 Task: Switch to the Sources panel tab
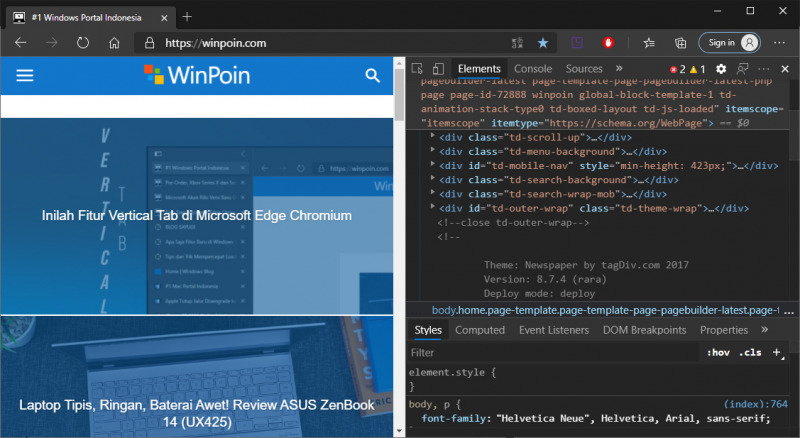(x=584, y=69)
